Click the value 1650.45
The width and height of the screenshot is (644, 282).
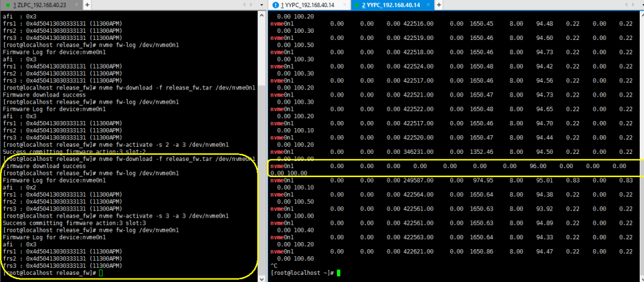click(481, 24)
